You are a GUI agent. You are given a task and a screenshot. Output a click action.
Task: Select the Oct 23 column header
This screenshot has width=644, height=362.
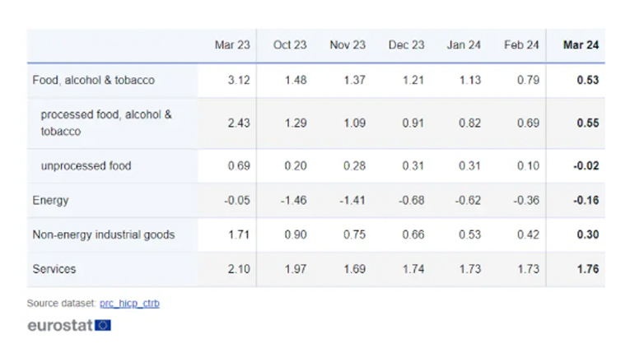click(291, 45)
